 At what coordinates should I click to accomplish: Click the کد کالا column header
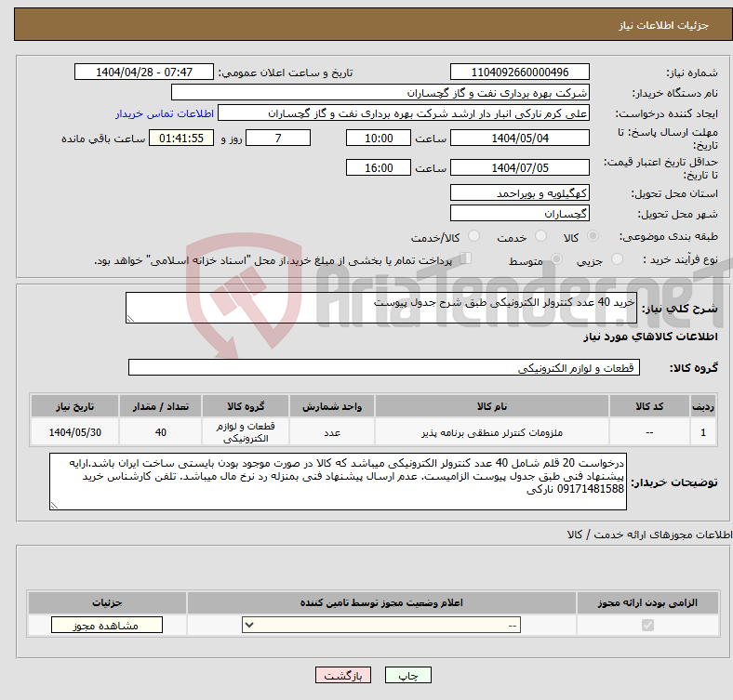[649, 406]
